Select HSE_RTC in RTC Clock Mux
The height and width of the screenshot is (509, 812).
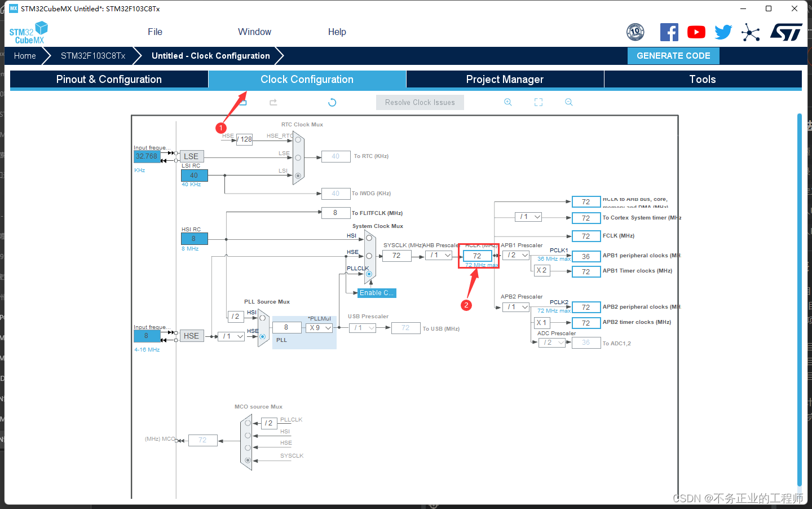coord(298,139)
